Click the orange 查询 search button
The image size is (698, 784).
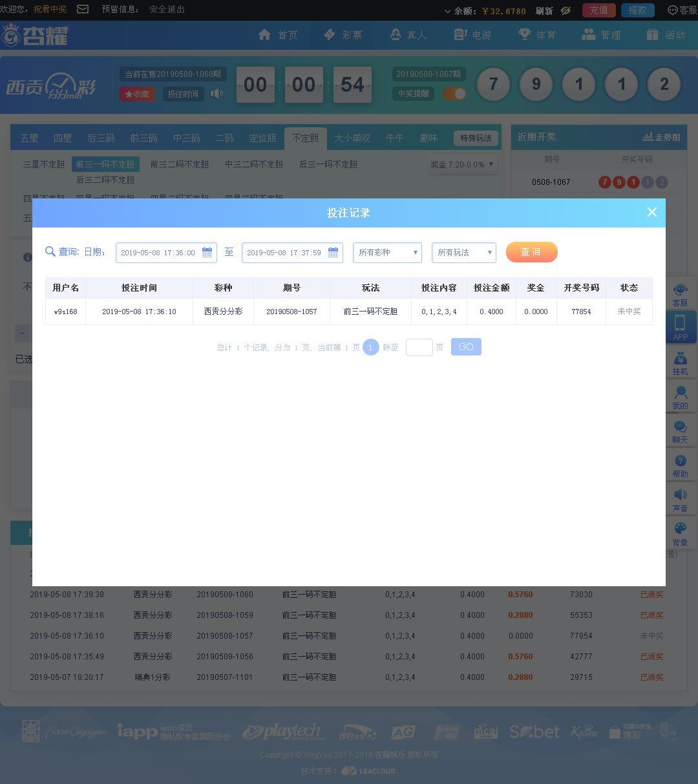point(531,252)
